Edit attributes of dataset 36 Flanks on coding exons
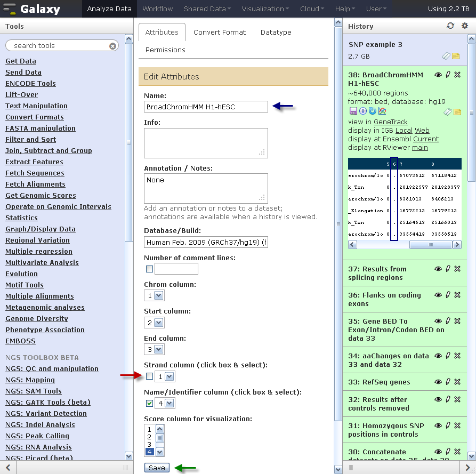Viewport: 476px width, 474px height. point(448,294)
